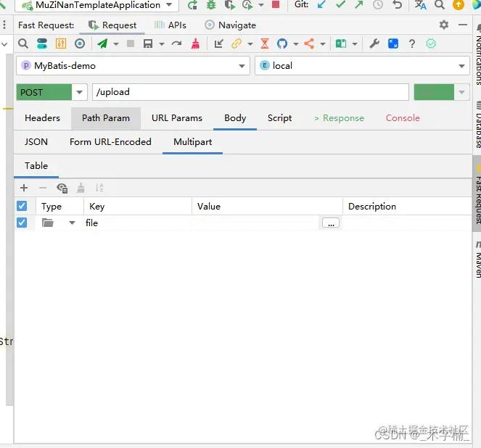This screenshot has width=481, height=448.
Task: Expand the send plane dropdown arrow
Action: 116,44
